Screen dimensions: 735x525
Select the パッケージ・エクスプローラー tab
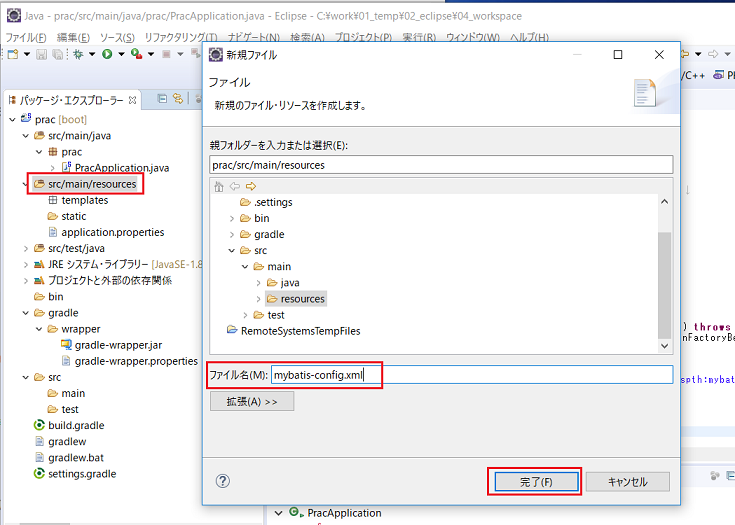tap(71, 100)
